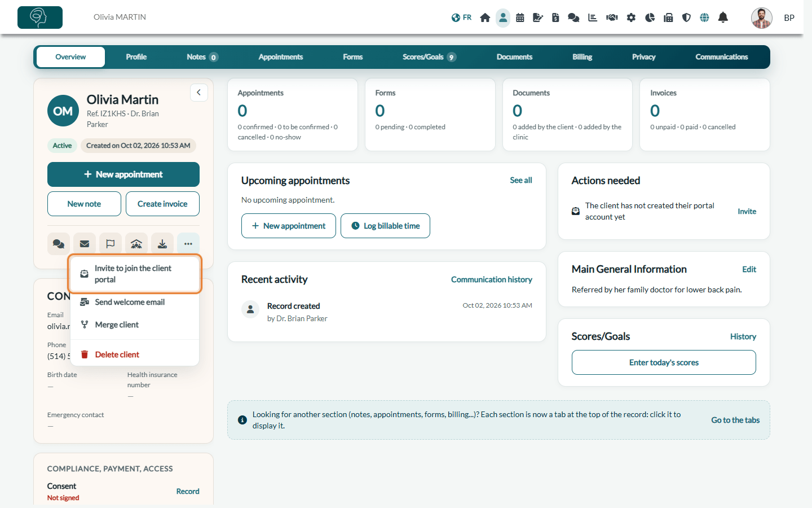
Task: Click the New note button
Action: (84, 204)
